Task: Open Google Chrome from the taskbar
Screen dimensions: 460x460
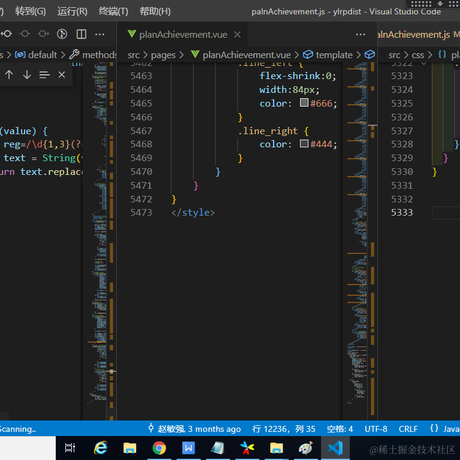Action: (x=159, y=448)
